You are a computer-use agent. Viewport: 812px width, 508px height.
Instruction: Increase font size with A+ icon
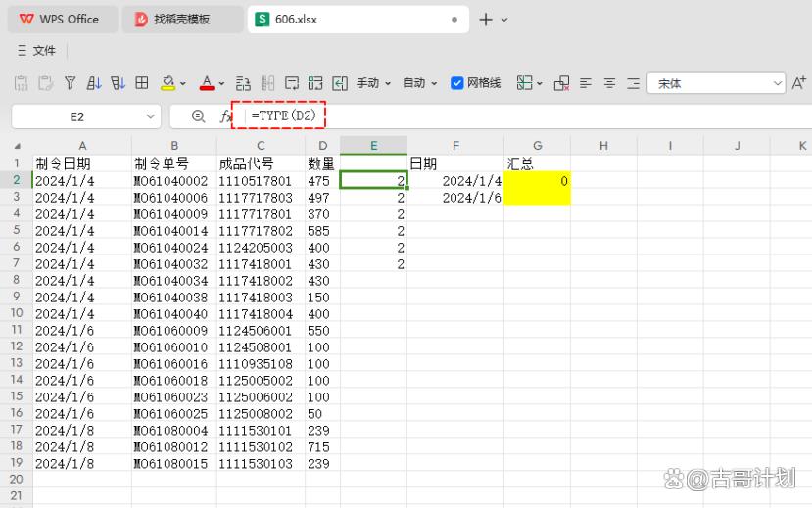point(798,83)
